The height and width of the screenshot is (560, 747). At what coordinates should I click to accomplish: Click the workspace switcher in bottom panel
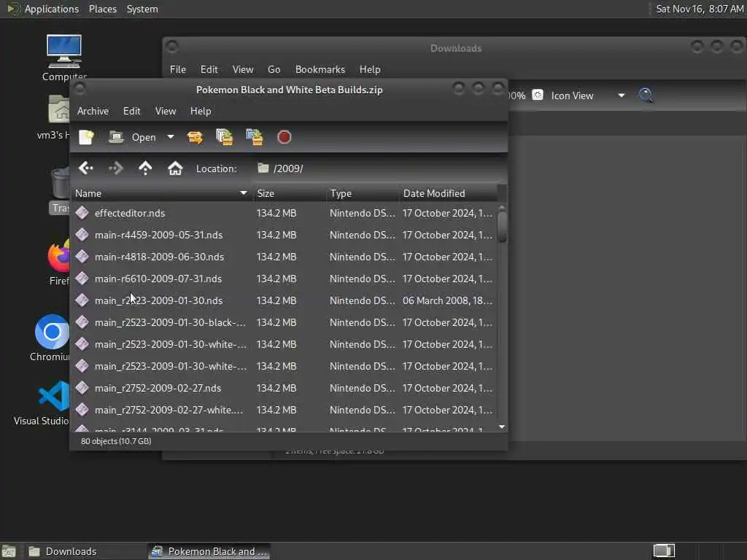pyautogui.click(x=664, y=551)
